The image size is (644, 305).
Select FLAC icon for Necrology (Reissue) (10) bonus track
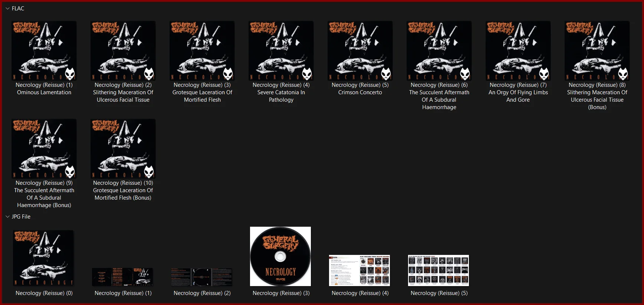click(123, 149)
